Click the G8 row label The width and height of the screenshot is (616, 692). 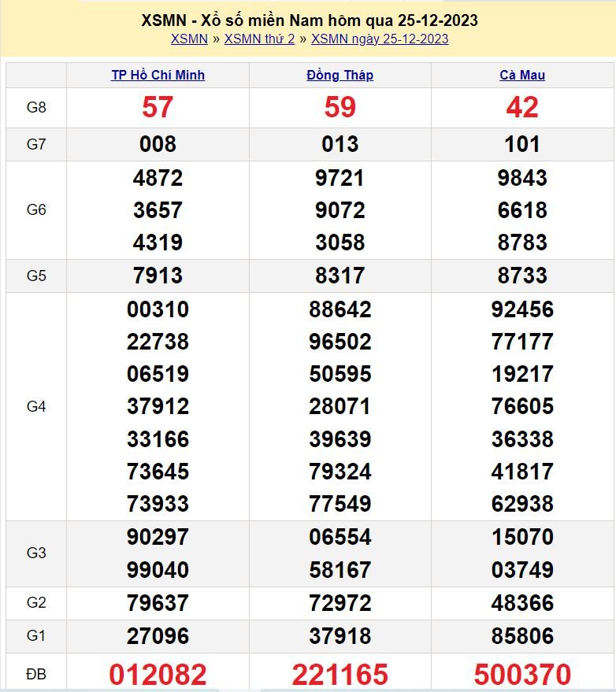36,107
